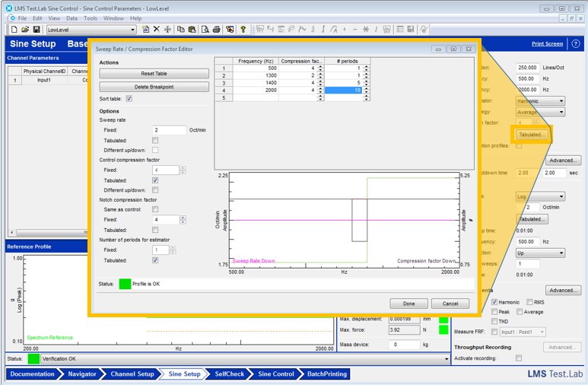Click the New file toolbar icon

(14, 30)
